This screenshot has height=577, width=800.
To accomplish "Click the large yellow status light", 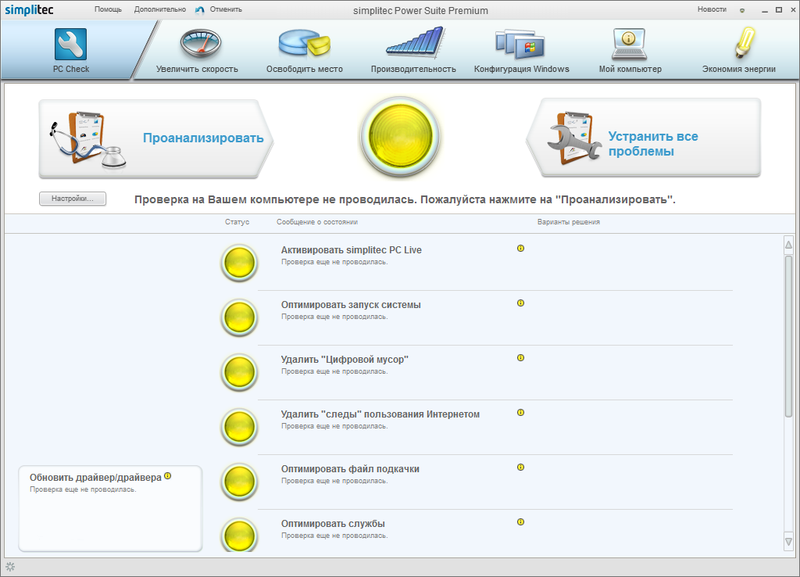I will (x=400, y=137).
